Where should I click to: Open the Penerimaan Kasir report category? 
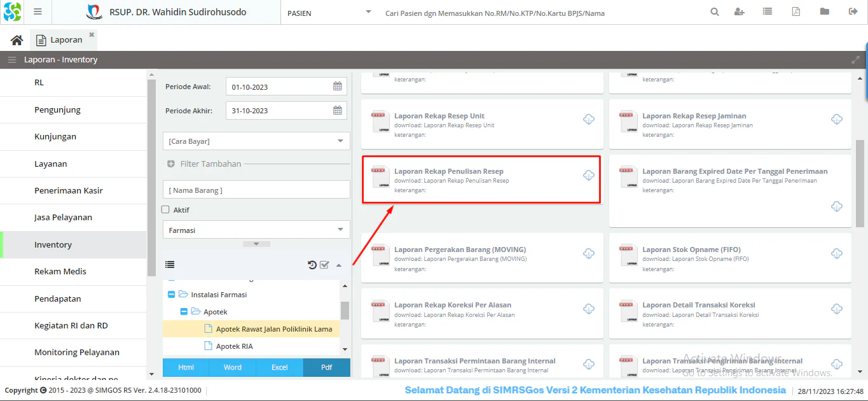73,190
